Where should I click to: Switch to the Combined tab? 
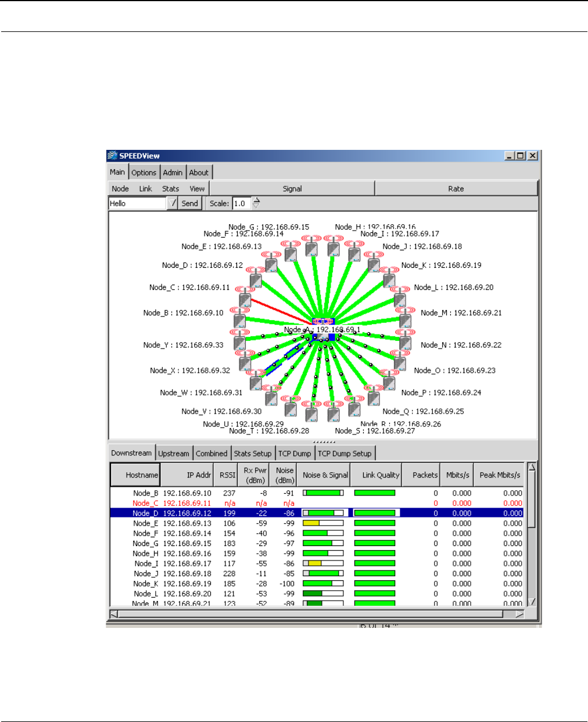[x=211, y=454]
